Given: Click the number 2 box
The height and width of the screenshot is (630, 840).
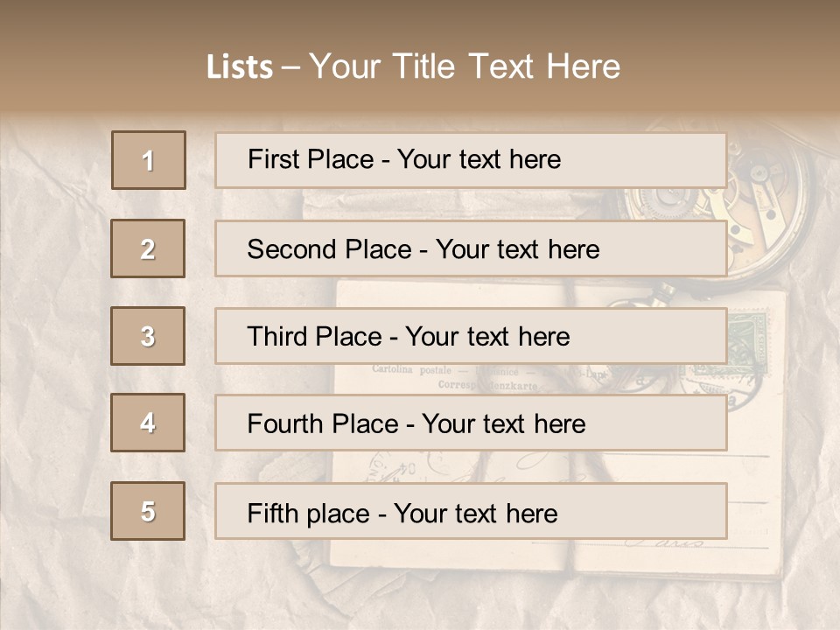Looking at the screenshot, I should click(x=148, y=248).
